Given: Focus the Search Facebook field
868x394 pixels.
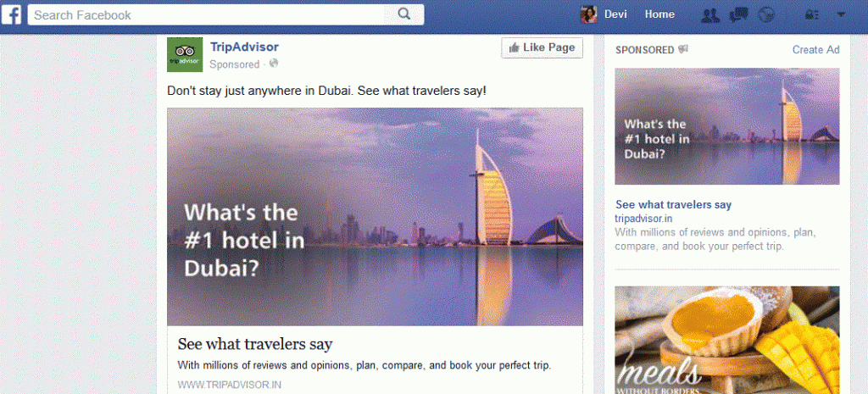Looking at the screenshot, I should (x=213, y=15).
